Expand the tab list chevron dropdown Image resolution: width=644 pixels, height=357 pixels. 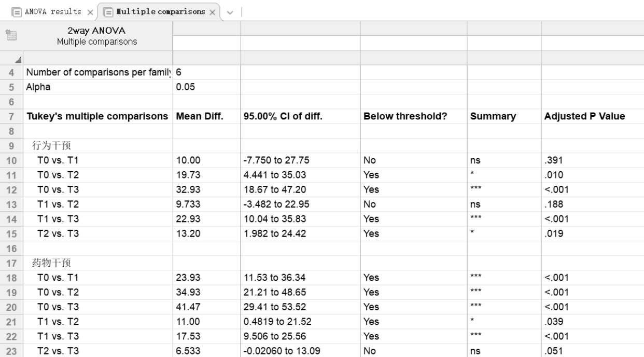[230, 11]
